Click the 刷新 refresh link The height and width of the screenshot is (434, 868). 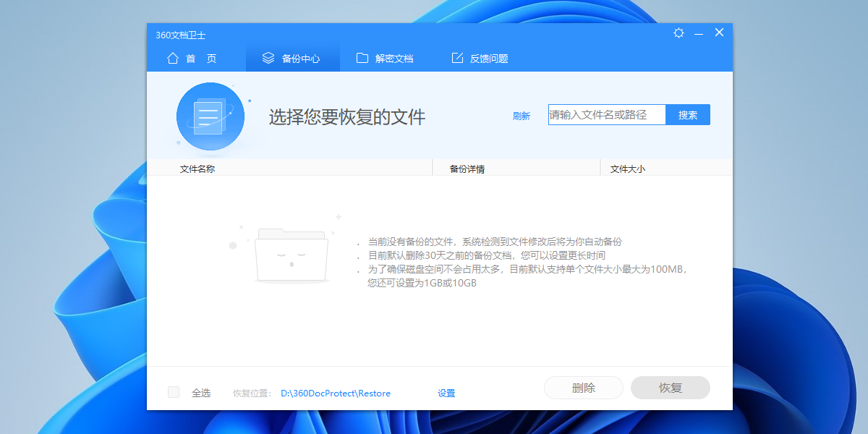(522, 116)
